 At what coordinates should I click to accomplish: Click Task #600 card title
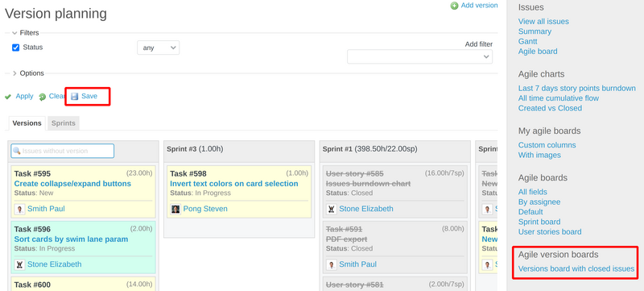click(32, 285)
